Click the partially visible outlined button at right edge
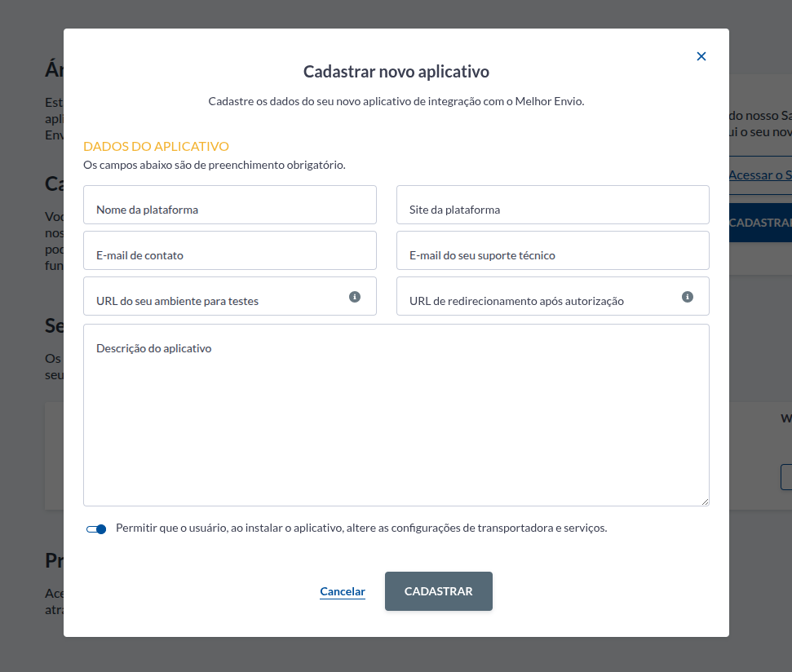The height and width of the screenshot is (672, 792). 786,477
